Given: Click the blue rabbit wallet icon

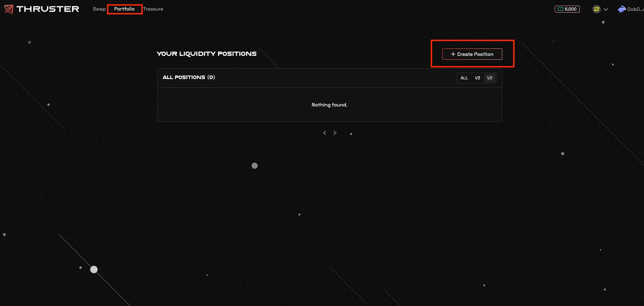Looking at the screenshot, I should 622,9.
